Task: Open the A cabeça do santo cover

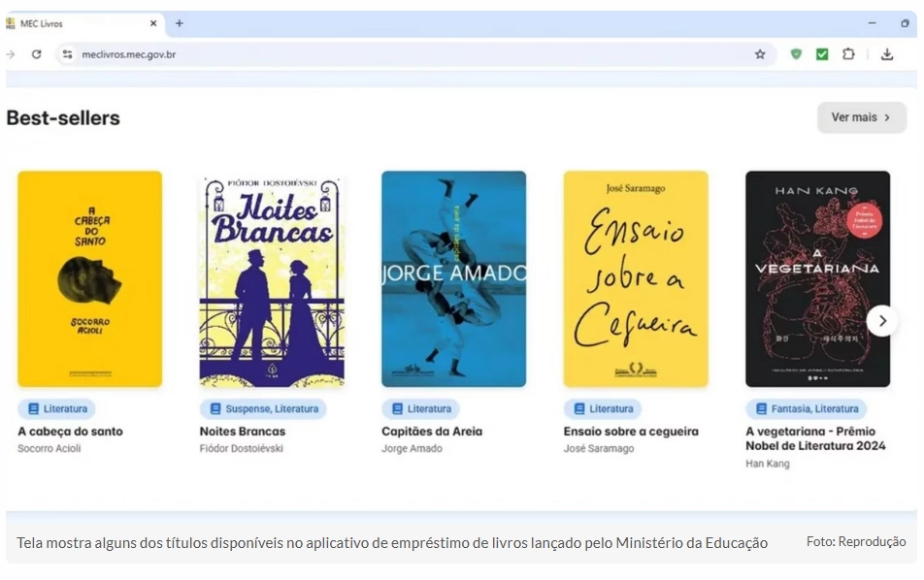Action: pyautogui.click(x=89, y=279)
